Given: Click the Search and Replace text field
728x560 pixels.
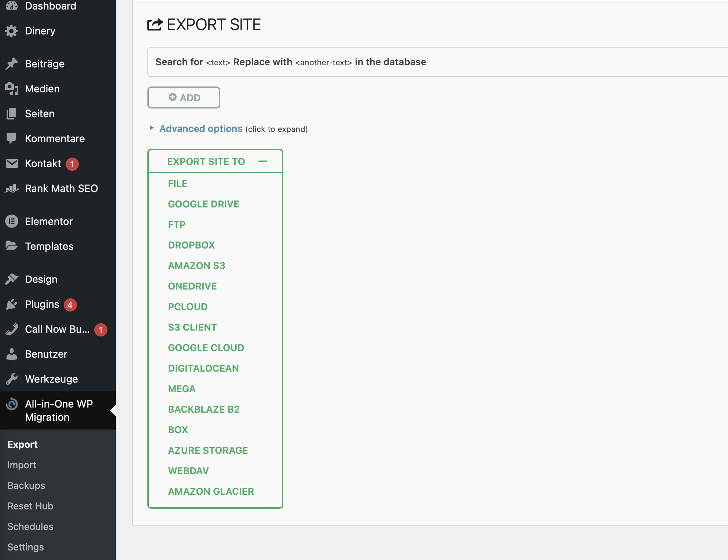Looking at the screenshot, I should (x=438, y=62).
